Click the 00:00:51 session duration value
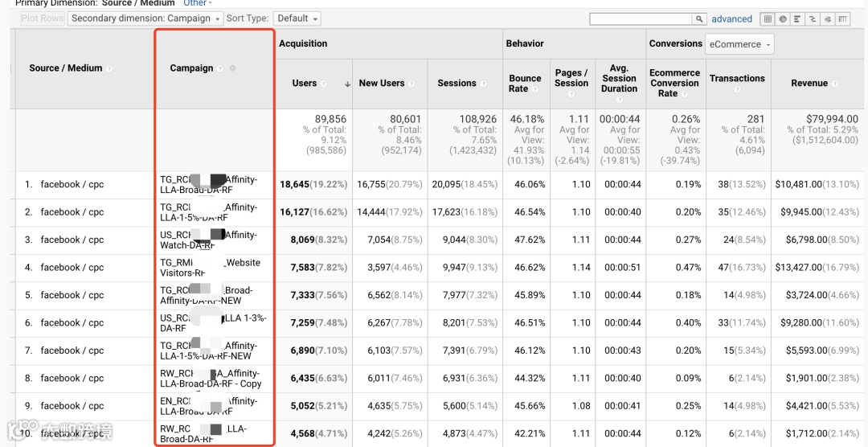 click(622, 268)
